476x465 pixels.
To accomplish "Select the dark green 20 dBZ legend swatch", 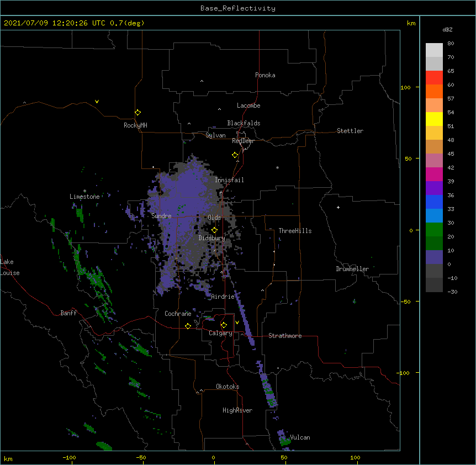I will pos(434,243).
